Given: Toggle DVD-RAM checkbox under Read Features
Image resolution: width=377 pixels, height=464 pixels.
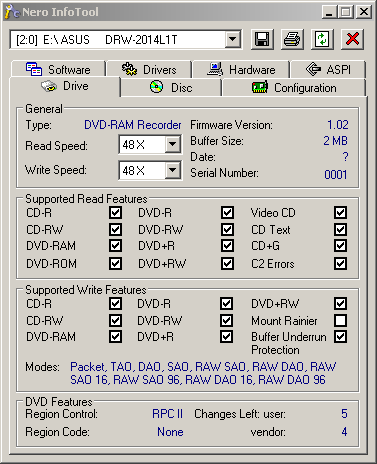Looking at the screenshot, I should tap(115, 246).
